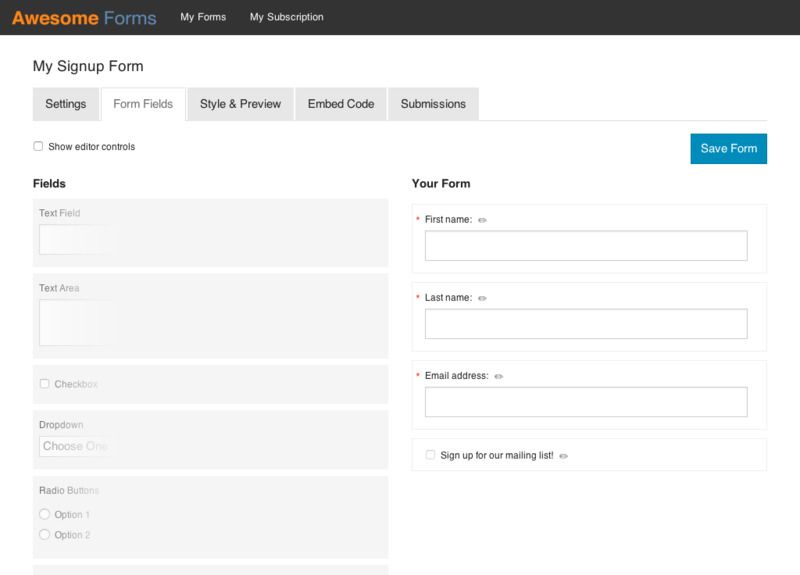Open My Forms in the top navigation
The image size is (800, 575).
203,17
